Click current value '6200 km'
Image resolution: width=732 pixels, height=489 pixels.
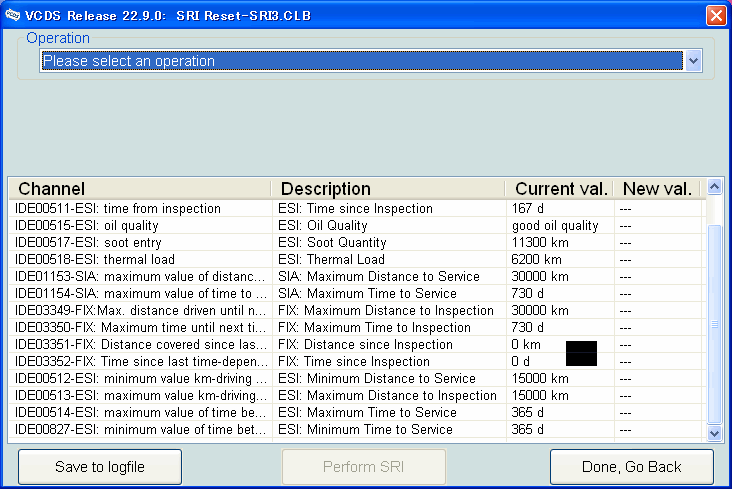[x=536, y=259]
